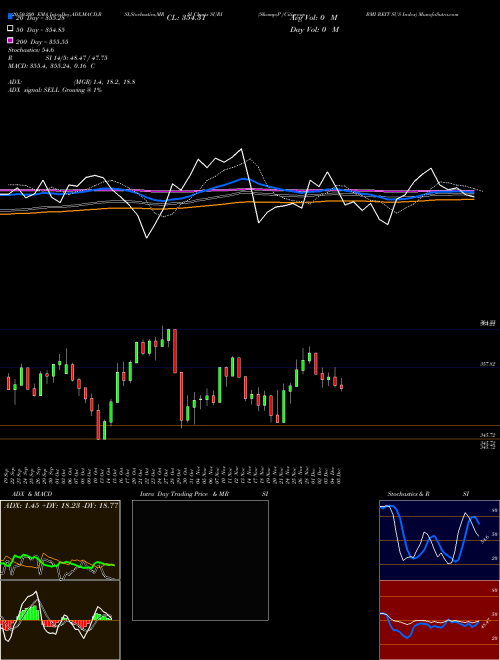The height and width of the screenshot is (660, 500).
Task: Open the MACD histogram chart thumbnail
Action: (x=60, y=620)
